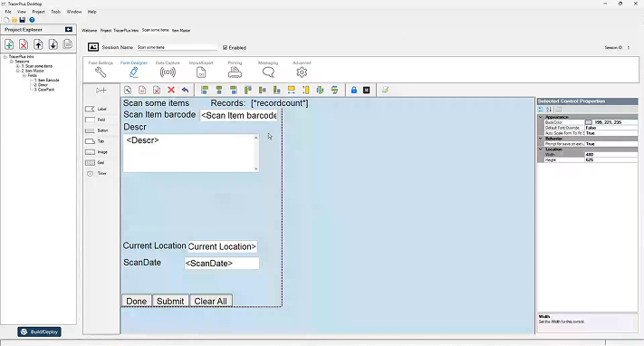The height and width of the screenshot is (346, 644).
Task: Click the align-bottoms icon in designer toolbar
Action: click(x=277, y=90)
